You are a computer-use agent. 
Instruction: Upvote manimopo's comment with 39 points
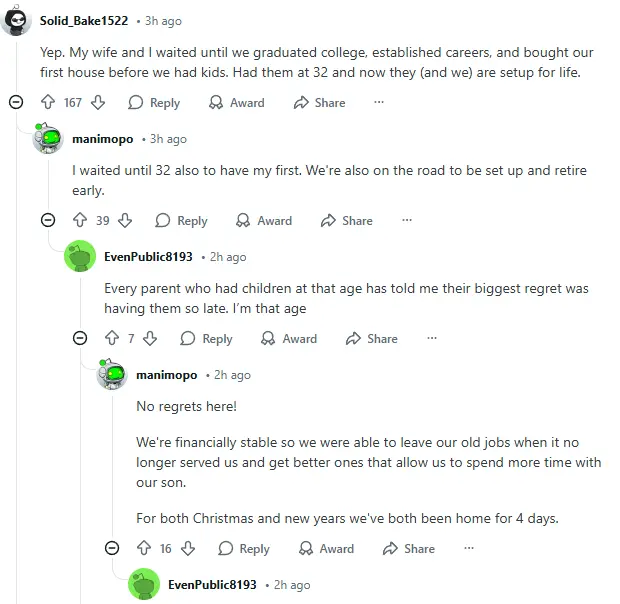coord(79,220)
